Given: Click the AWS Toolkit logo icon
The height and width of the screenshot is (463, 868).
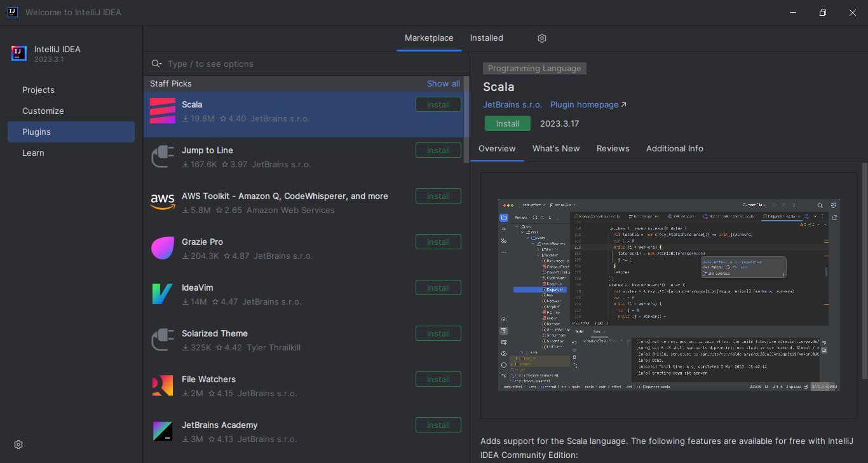Looking at the screenshot, I should [x=163, y=202].
